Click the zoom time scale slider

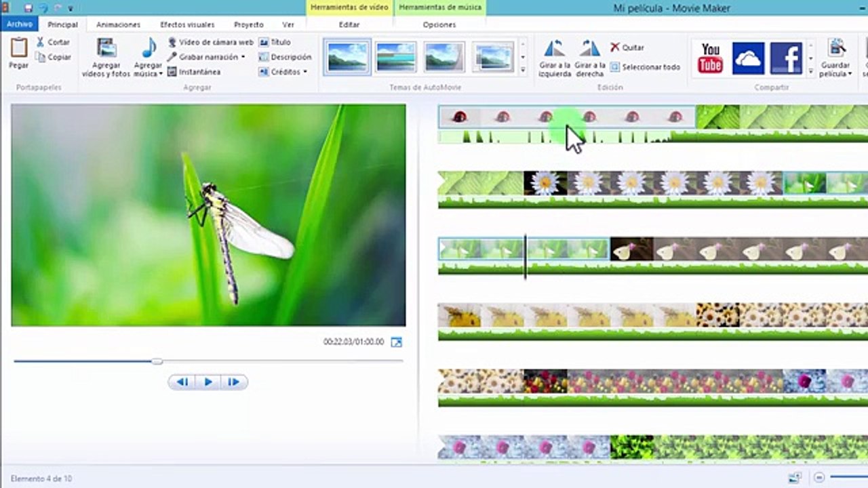[x=849, y=478]
